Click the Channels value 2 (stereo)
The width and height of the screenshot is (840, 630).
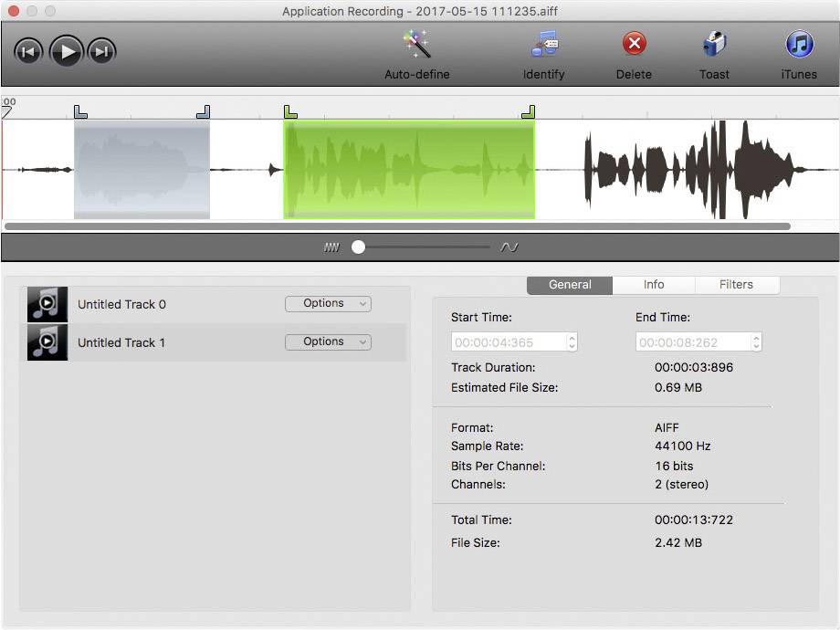coord(681,485)
